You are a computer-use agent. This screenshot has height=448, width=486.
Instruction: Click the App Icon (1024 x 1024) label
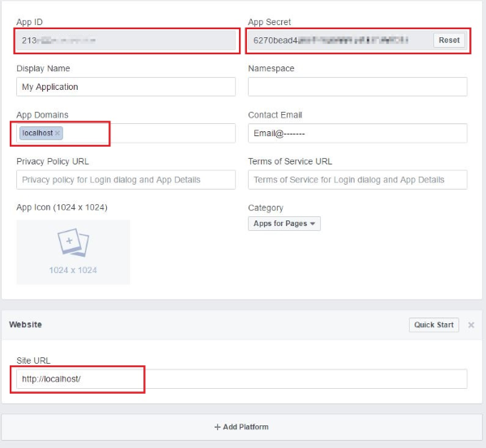(x=62, y=207)
